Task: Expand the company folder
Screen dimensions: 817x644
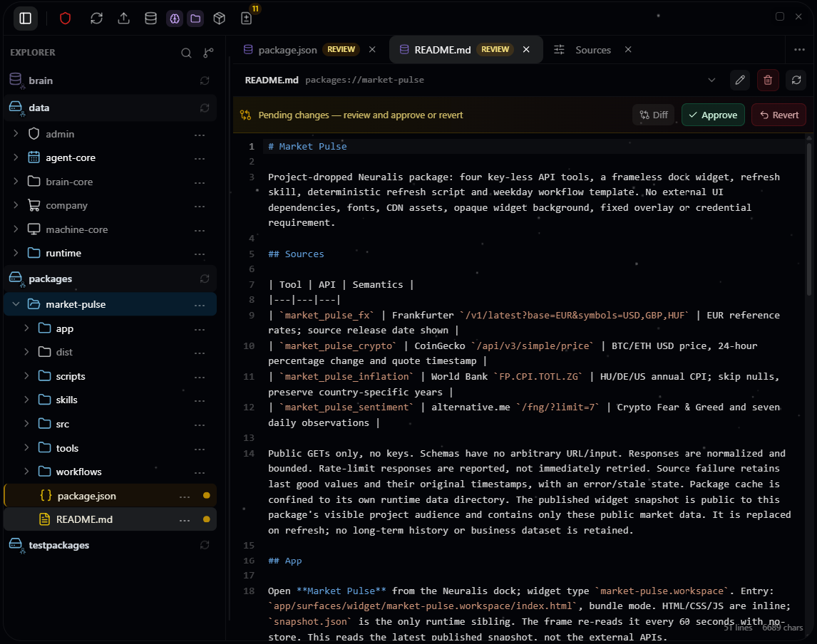Action: click(x=16, y=205)
